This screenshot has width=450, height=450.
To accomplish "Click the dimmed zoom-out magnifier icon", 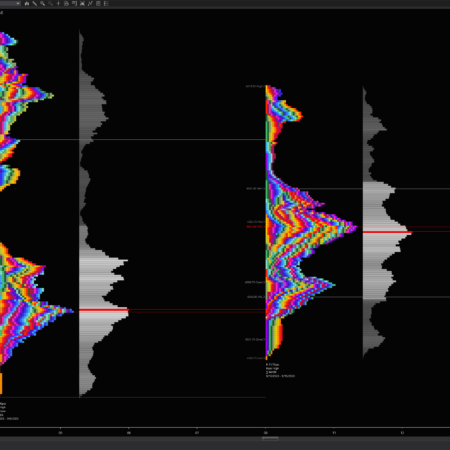I will click(50, 4).
